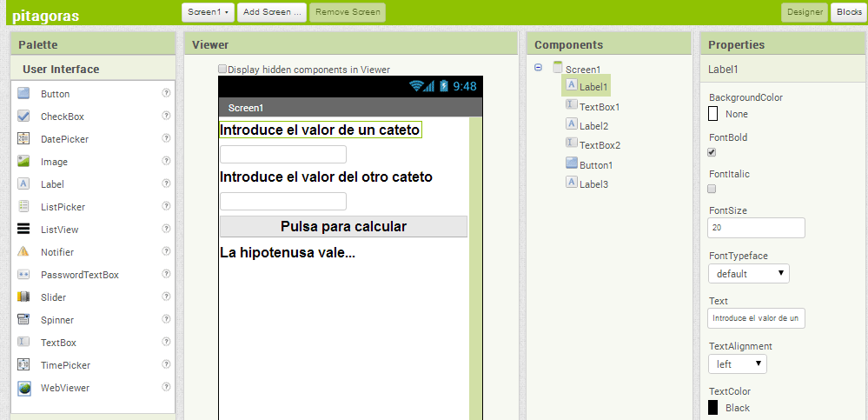Select TextBox2 in the Components tree

[x=599, y=145]
